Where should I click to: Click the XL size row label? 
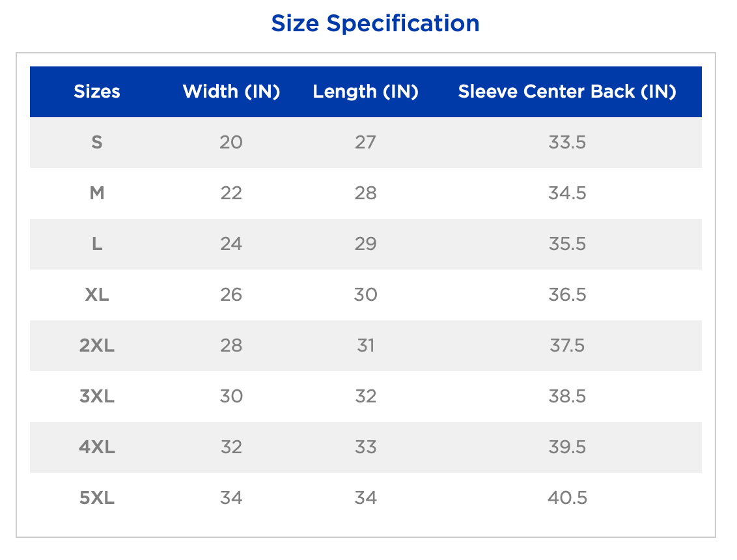97,294
